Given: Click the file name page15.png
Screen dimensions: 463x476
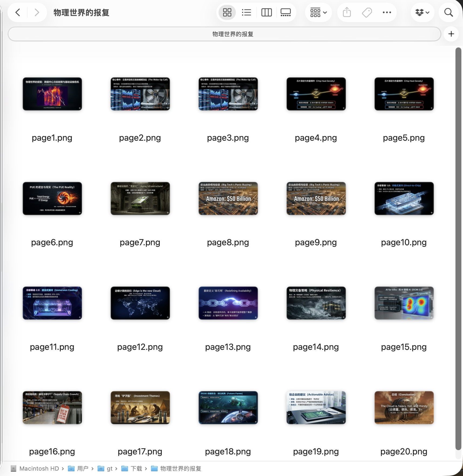Looking at the screenshot, I should pos(404,347).
